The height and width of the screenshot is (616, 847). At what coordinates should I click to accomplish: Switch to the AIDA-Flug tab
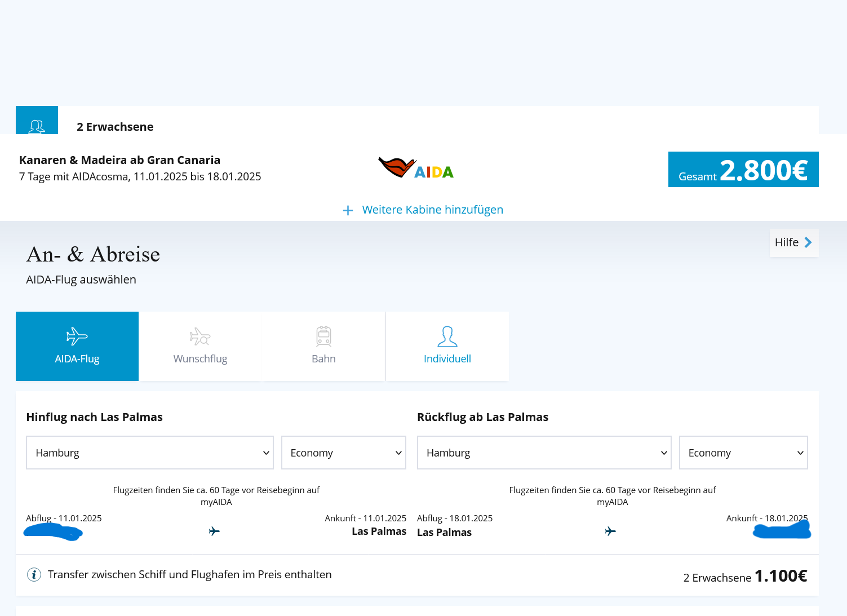point(77,346)
